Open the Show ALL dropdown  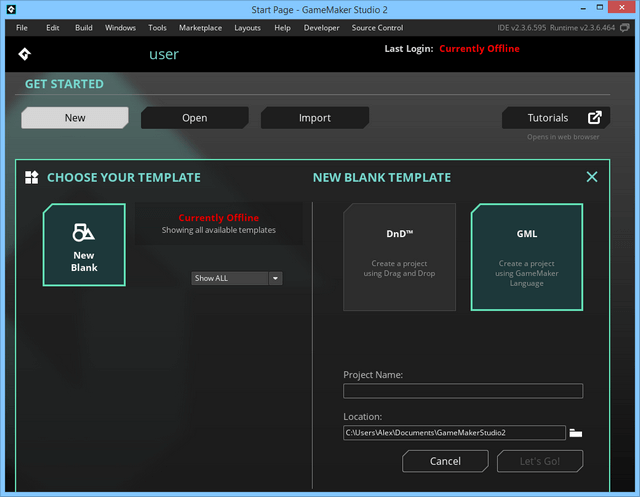click(237, 278)
